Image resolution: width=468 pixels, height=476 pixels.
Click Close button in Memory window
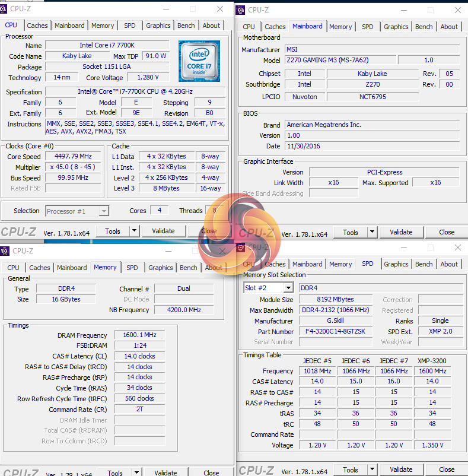(211, 472)
